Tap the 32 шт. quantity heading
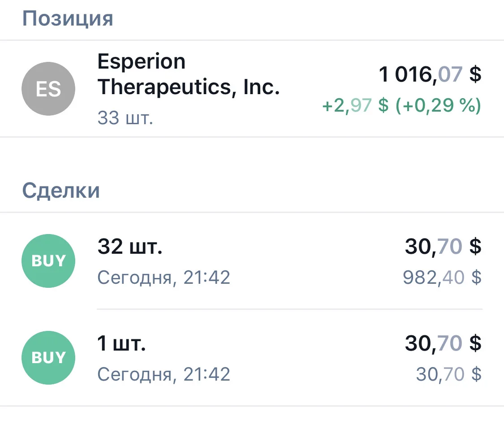 130,247
